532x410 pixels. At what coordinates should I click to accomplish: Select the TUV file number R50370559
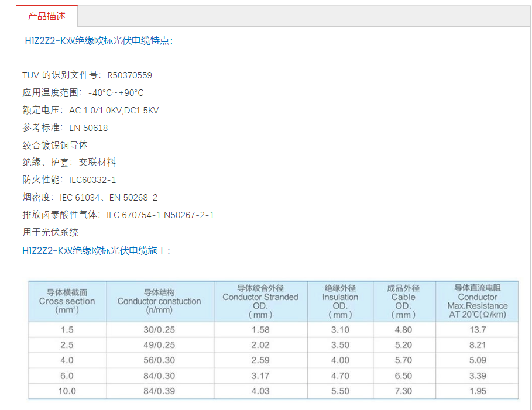(x=129, y=75)
